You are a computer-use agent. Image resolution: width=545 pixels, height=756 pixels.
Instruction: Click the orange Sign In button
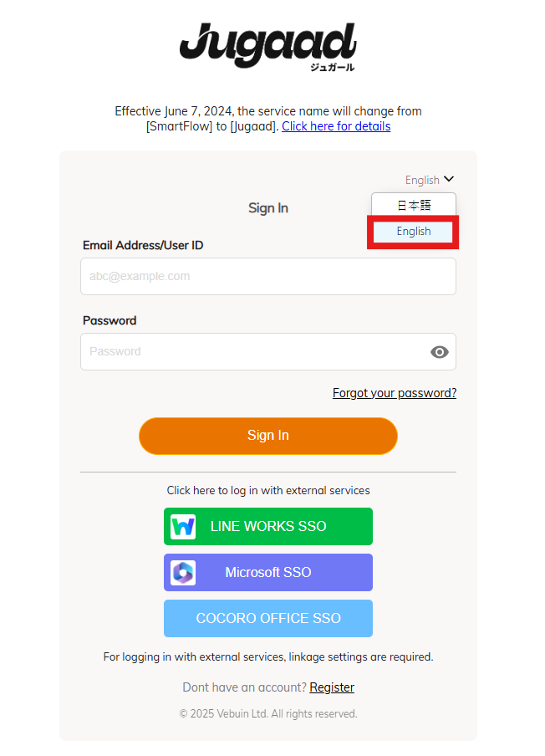click(268, 436)
